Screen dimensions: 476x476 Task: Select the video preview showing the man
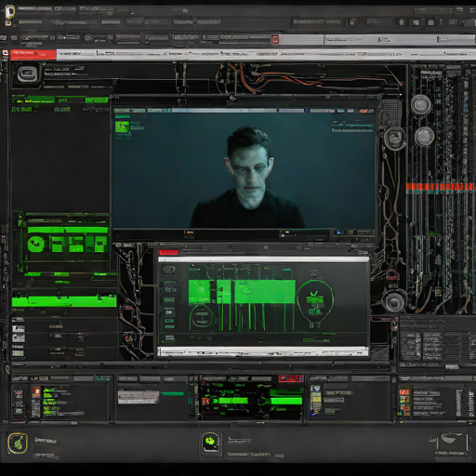click(244, 171)
